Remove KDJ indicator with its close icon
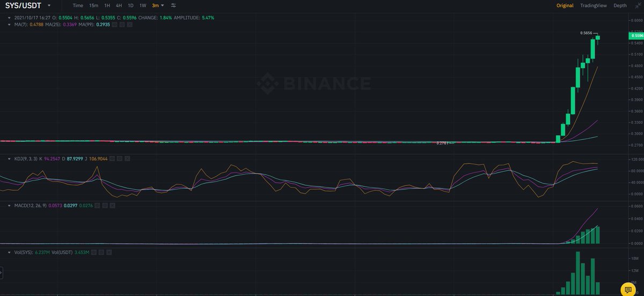This screenshot has width=644, height=296. [127, 158]
